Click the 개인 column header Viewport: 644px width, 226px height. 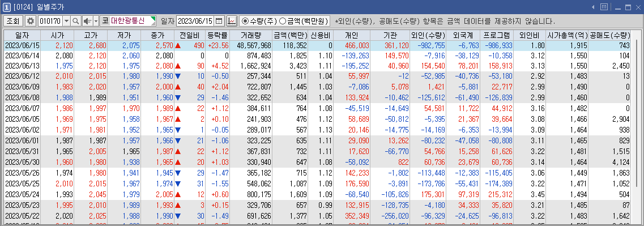352,35
